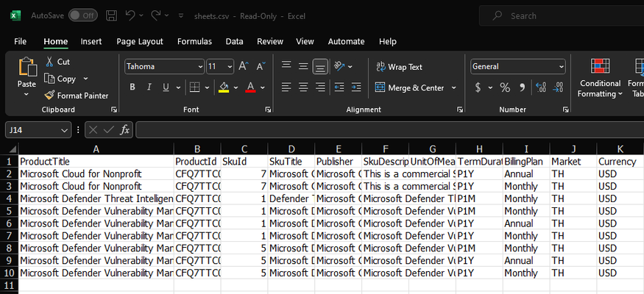This screenshot has width=644, height=294.
Task: Click Top Align icon
Action: [x=286, y=66]
